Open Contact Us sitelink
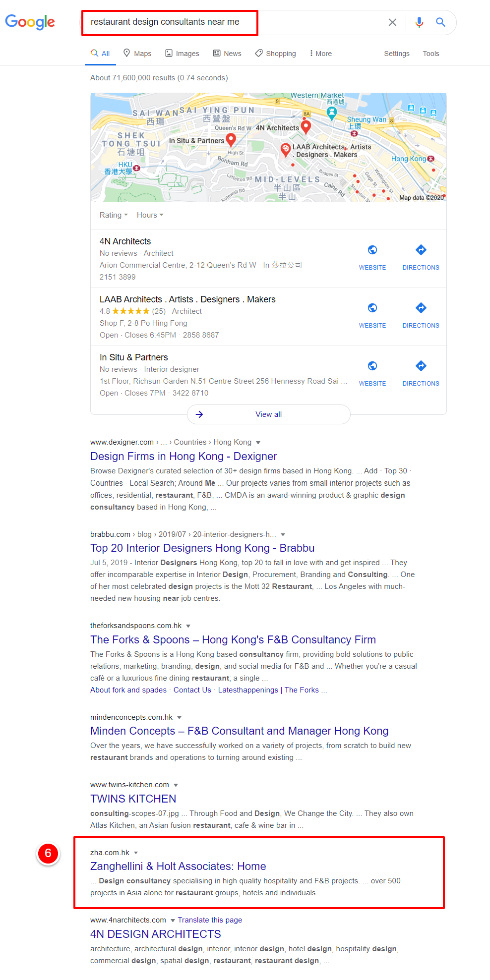 [x=192, y=690]
